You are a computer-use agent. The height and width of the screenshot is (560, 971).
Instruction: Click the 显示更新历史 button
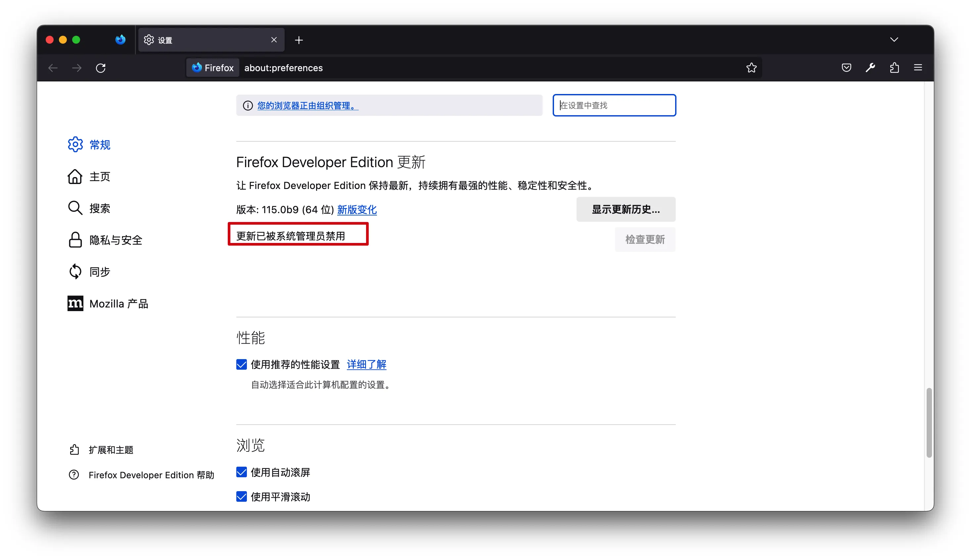coord(626,209)
